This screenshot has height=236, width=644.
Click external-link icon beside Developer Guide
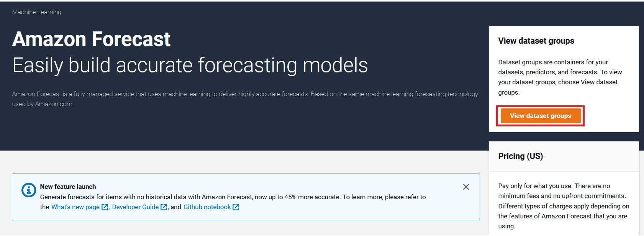[164, 207]
